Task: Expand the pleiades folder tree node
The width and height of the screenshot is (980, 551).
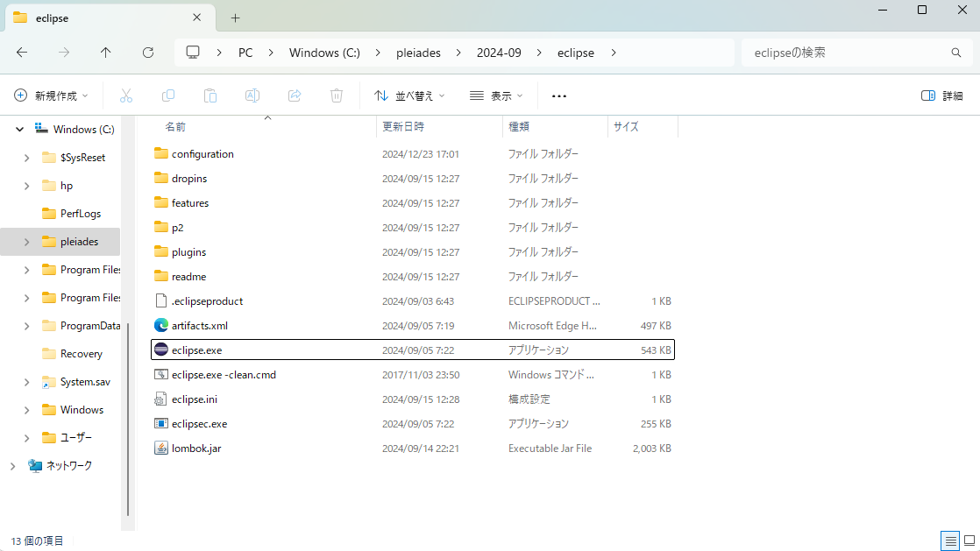Action: (27, 242)
